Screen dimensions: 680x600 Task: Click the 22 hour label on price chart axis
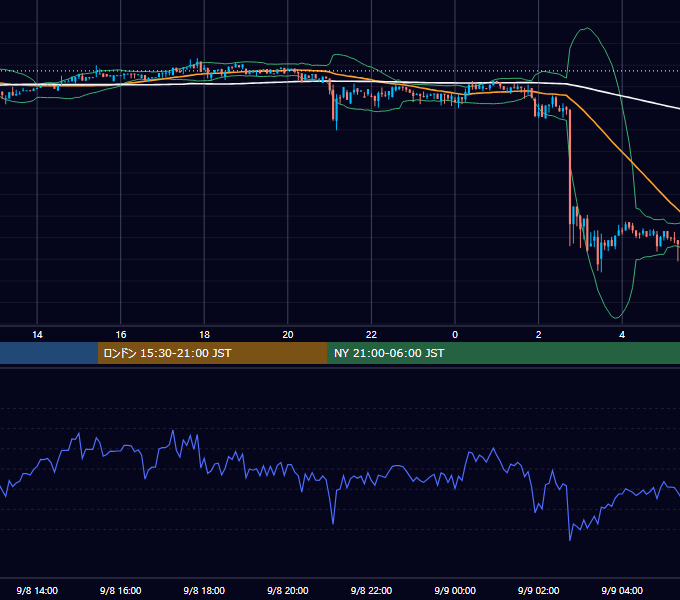click(371, 335)
